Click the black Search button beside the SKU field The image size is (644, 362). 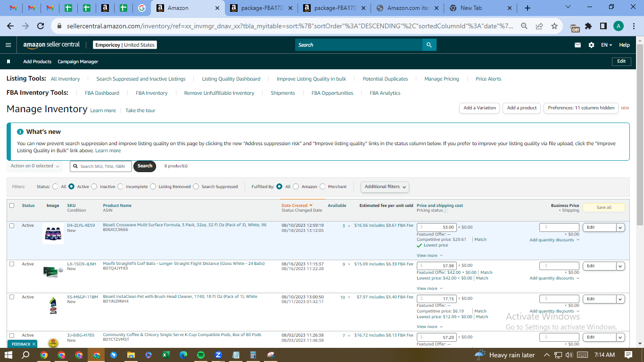coord(145,166)
